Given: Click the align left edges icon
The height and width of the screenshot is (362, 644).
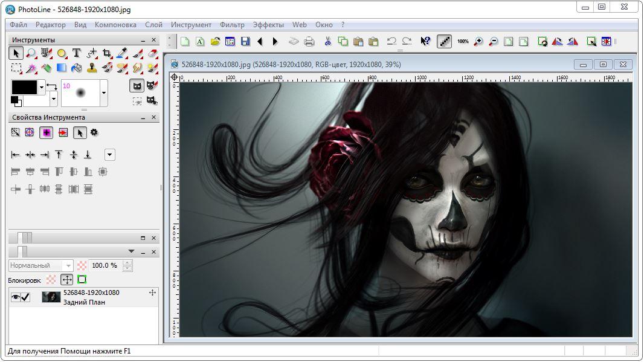Looking at the screenshot, I should click(x=15, y=155).
